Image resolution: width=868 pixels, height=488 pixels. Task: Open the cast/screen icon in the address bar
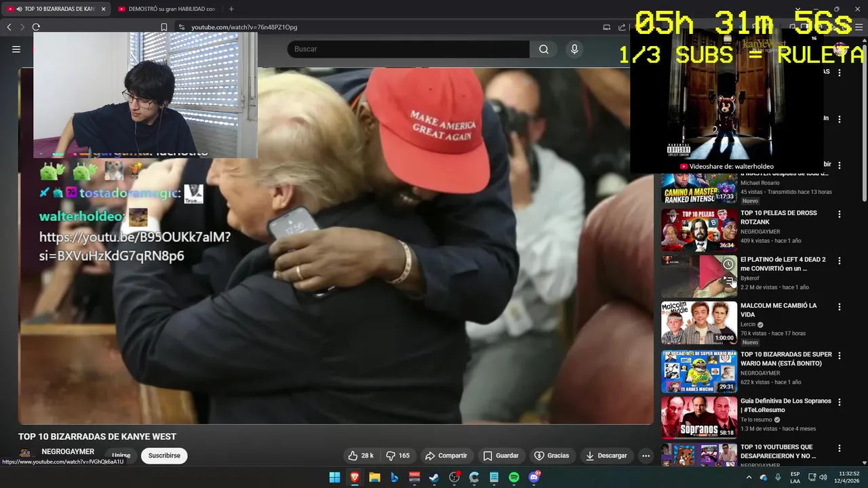606,27
